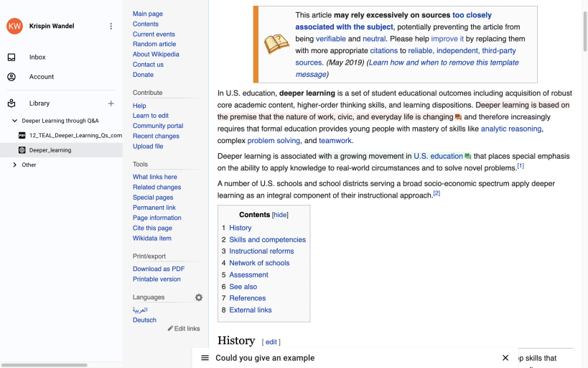Click the Inbox tray icon

tap(11, 57)
